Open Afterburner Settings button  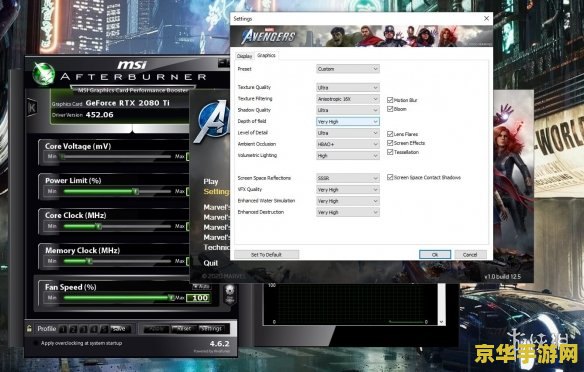pyautogui.click(x=211, y=329)
